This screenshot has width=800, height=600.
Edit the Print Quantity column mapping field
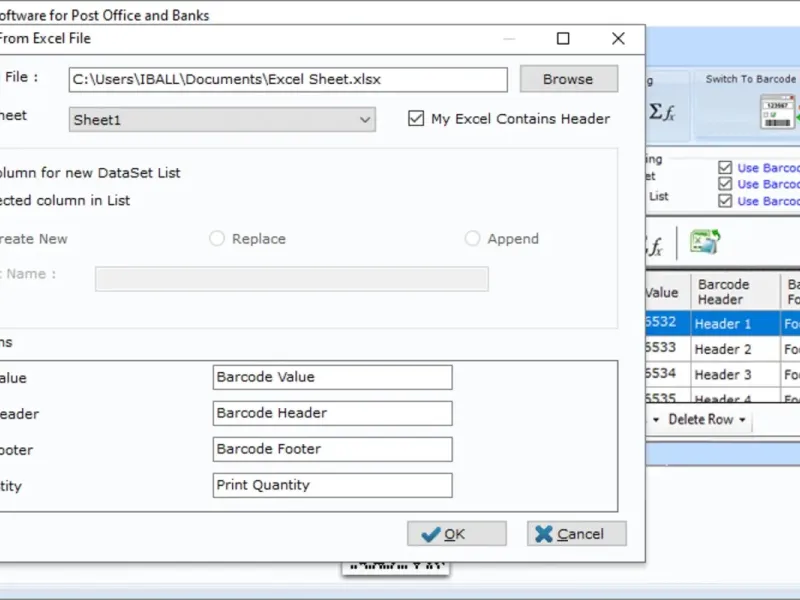click(x=332, y=485)
